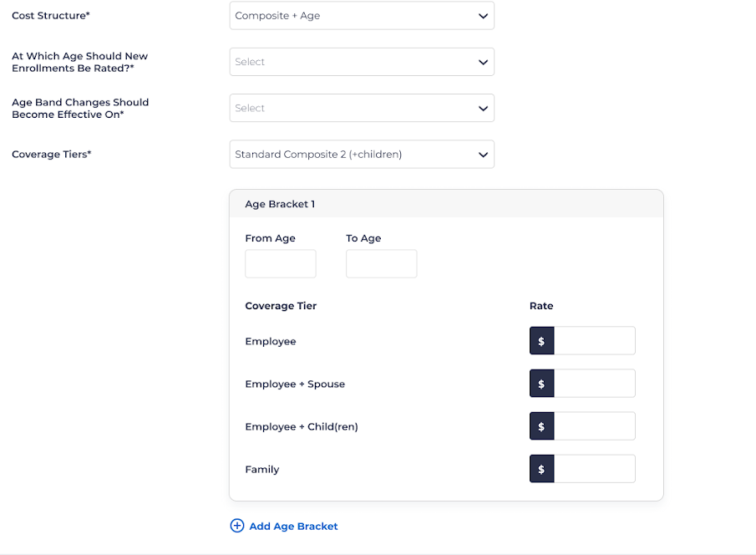Click the dollar icon for Employee + Spouse
The image size is (756, 555).
(541, 384)
